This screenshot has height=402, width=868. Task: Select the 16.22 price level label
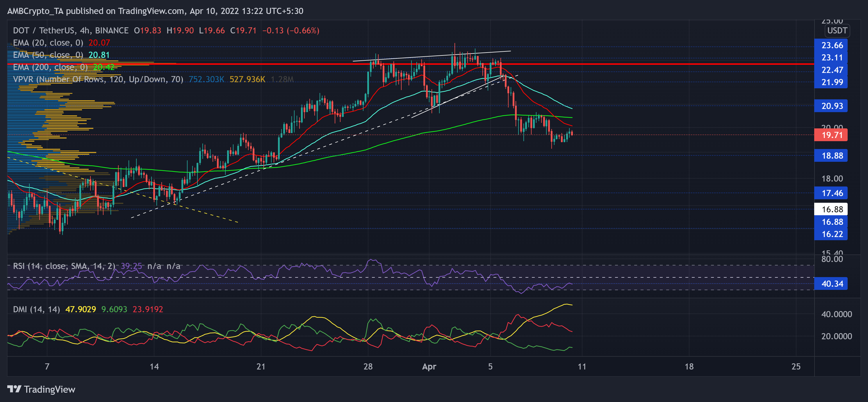coord(830,234)
